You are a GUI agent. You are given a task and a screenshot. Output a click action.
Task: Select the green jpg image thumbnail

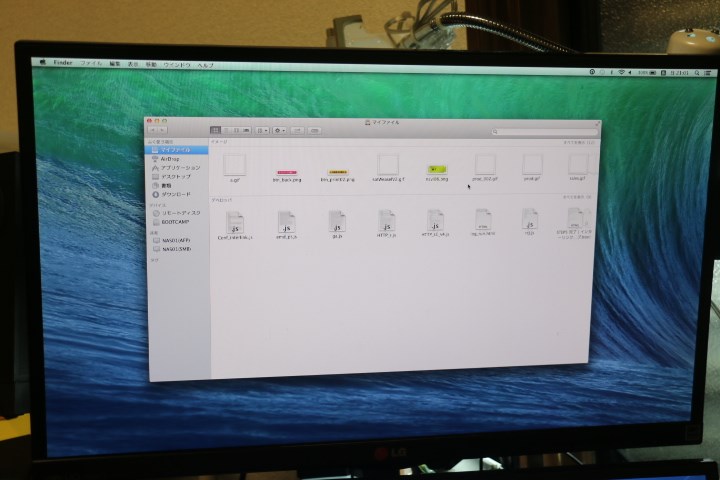click(x=437, y=170)
